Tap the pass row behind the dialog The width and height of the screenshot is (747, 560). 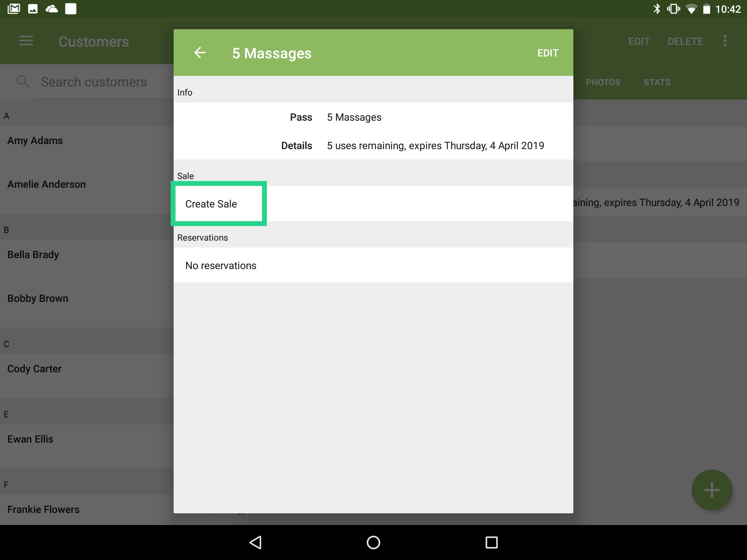coord(660,202)
